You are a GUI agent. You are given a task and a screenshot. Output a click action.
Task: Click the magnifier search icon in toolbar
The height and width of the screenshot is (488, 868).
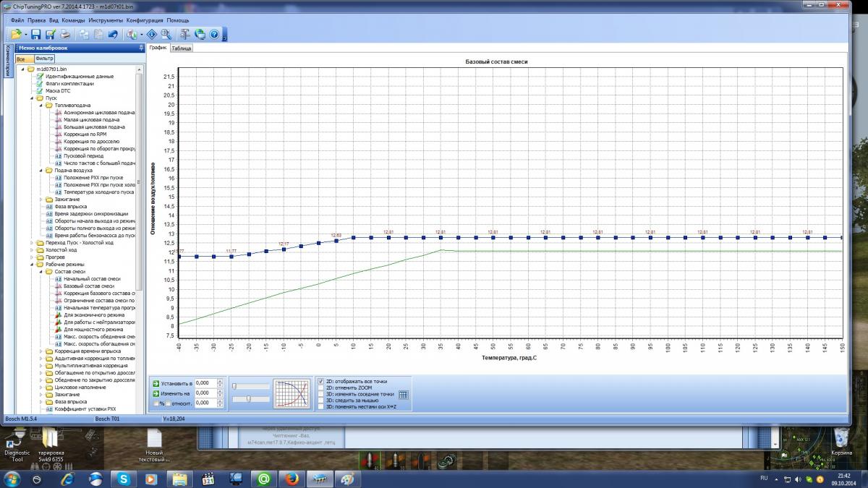point(166,34)
